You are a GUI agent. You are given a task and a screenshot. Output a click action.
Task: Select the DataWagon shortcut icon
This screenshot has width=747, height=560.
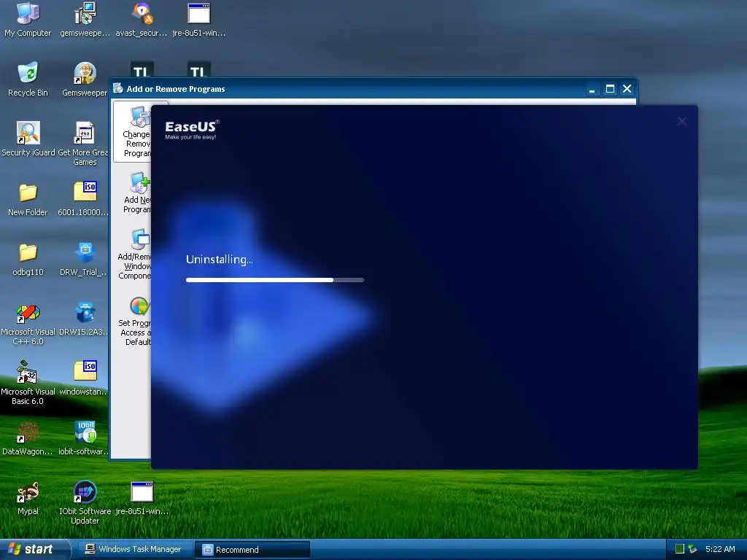point(28,438)
